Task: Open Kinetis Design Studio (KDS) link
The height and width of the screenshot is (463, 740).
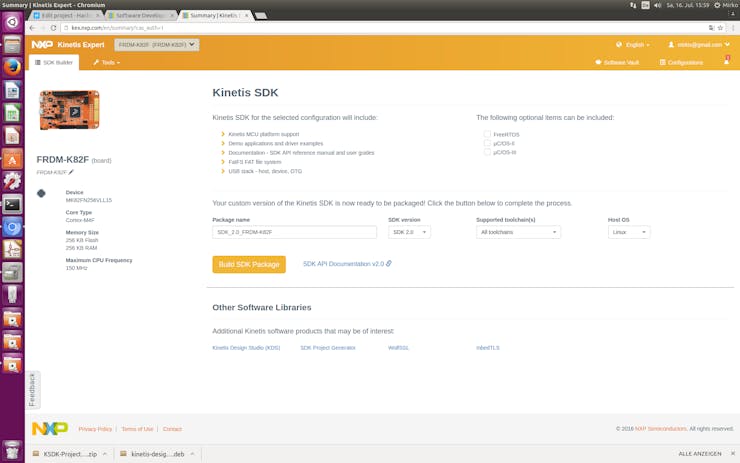Action: [246, 348]
